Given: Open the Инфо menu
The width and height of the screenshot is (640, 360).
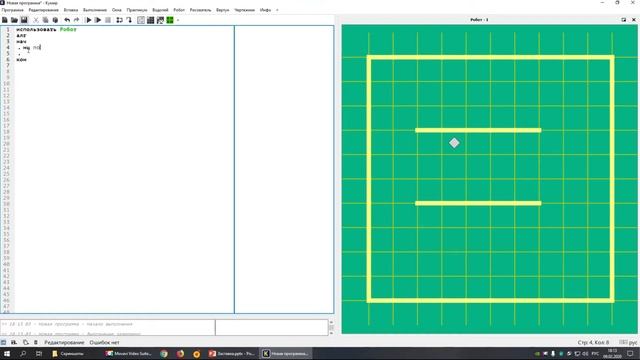Looking at the screenshot, I should click(265, 10).
